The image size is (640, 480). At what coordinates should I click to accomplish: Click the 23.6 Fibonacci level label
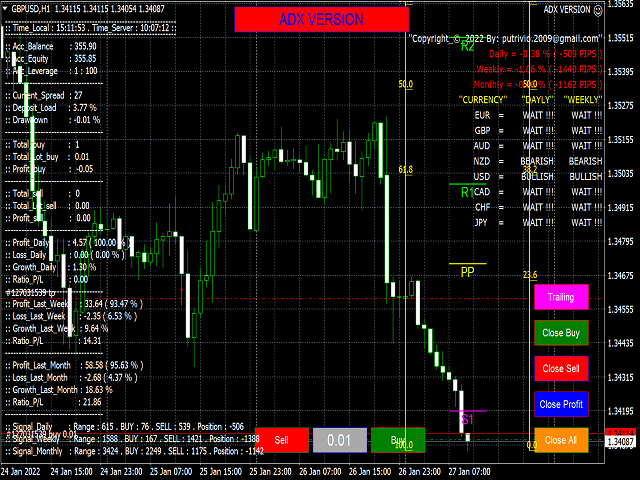pos(530,275)
